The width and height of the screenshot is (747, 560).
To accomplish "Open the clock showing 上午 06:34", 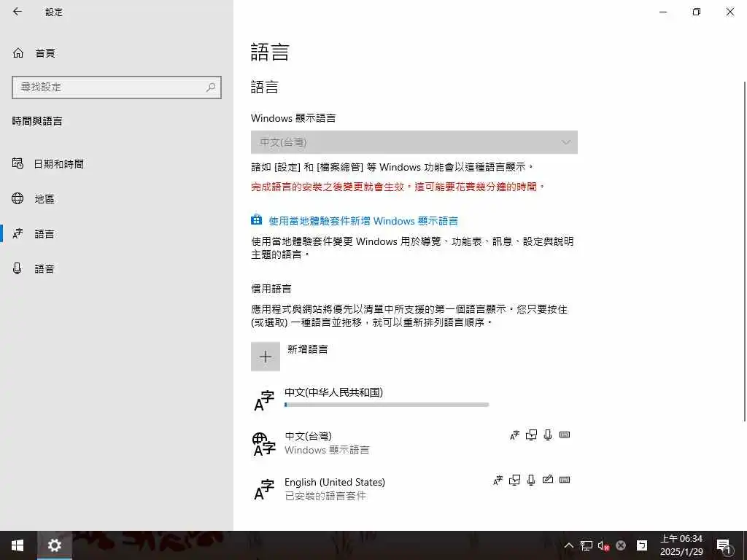I will (681, 545).
